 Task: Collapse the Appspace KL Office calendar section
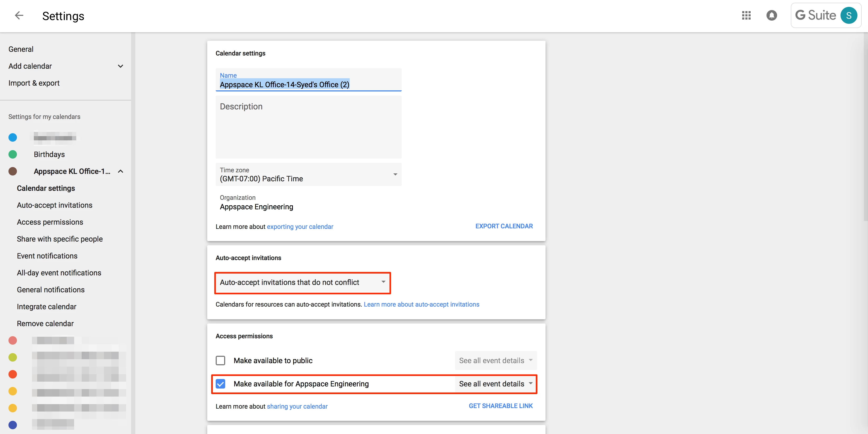pos(120,171)
